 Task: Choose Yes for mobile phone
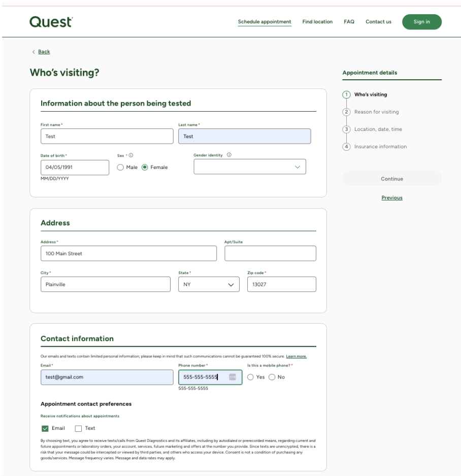tap(250, 377)
